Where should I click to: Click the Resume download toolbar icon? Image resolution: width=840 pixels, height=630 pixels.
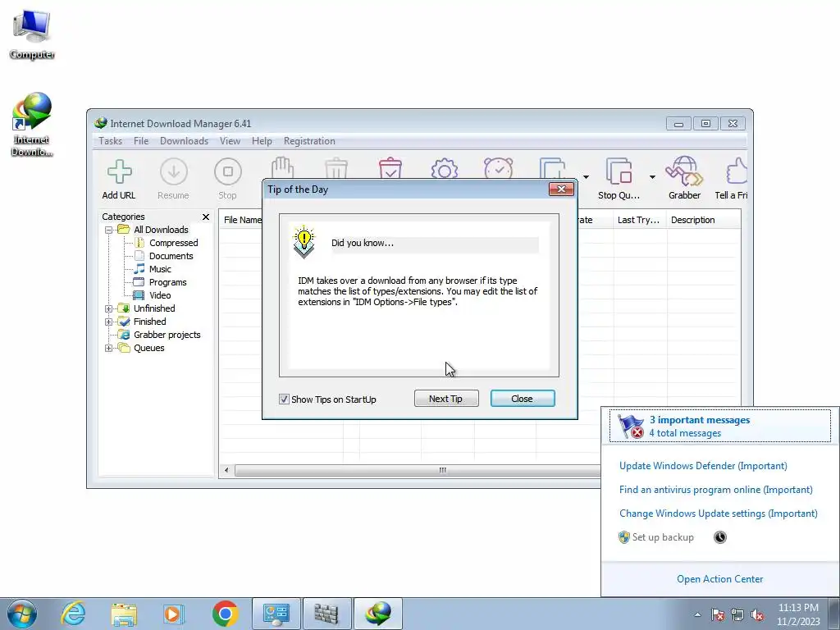(x=174, y=179)
